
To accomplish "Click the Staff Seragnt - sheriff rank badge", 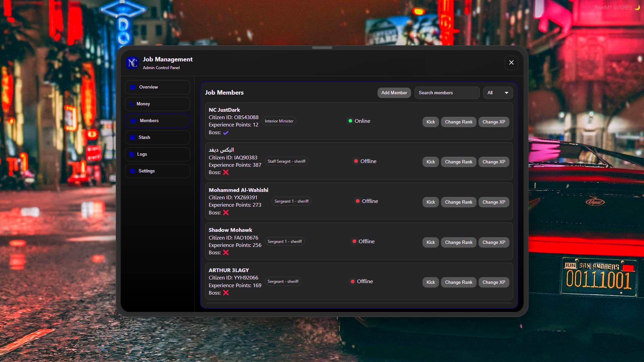I will (286, 161).
